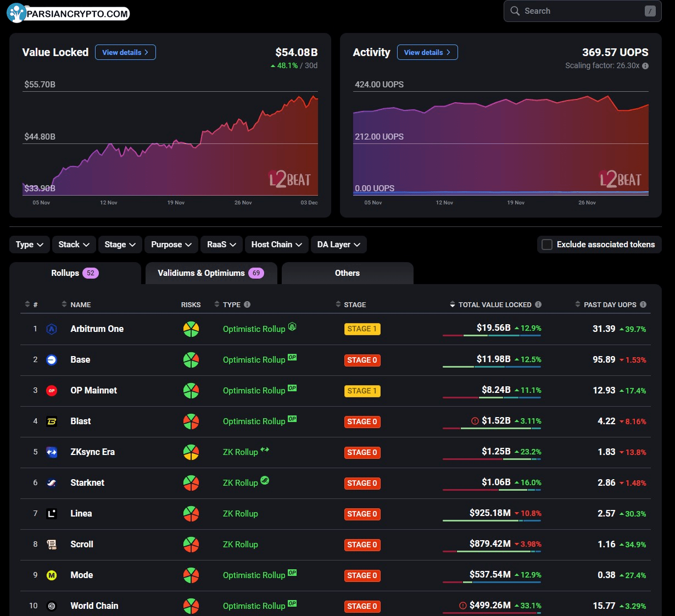Open Scroll risk pie icon
This screenshot has width=675, height=616.
coord(191,545)
